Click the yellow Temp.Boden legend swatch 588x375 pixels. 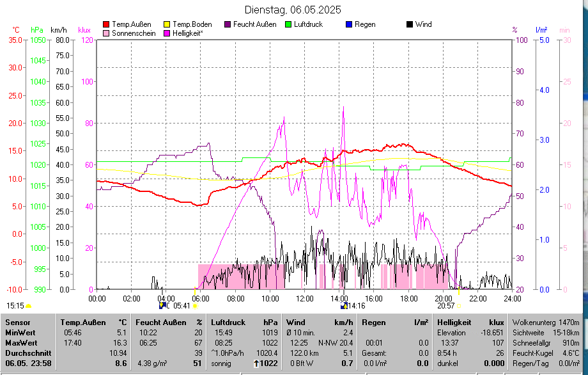167,24
